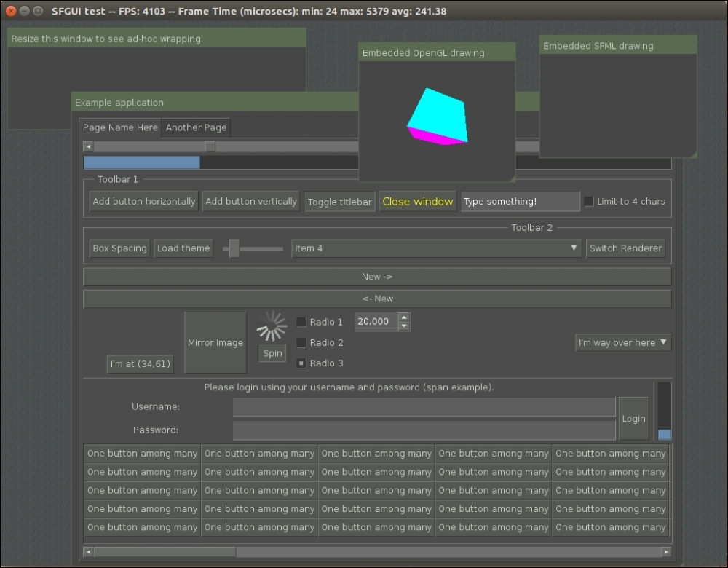Select "Radio 1"
Viewport: 728px width, 568px height.
301,321
